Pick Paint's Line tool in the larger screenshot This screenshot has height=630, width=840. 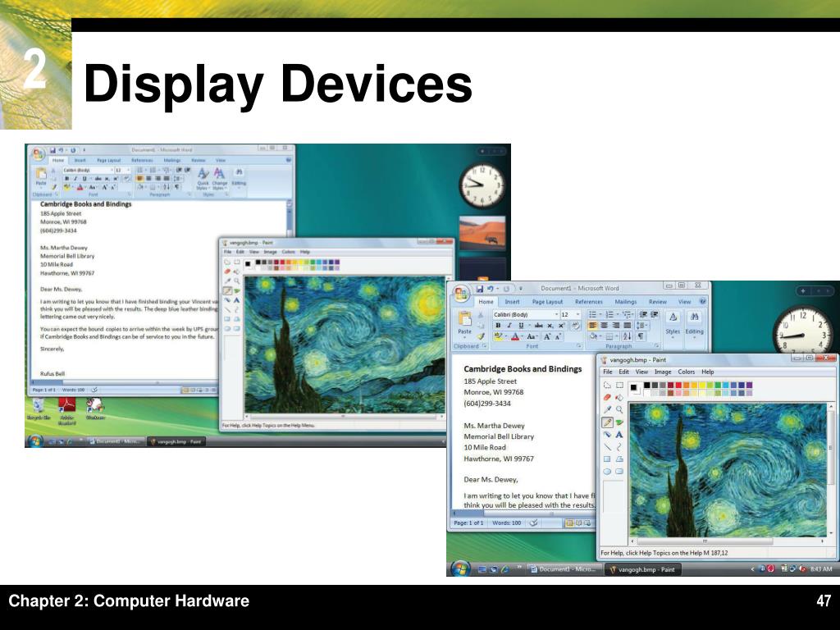[607, 447]
